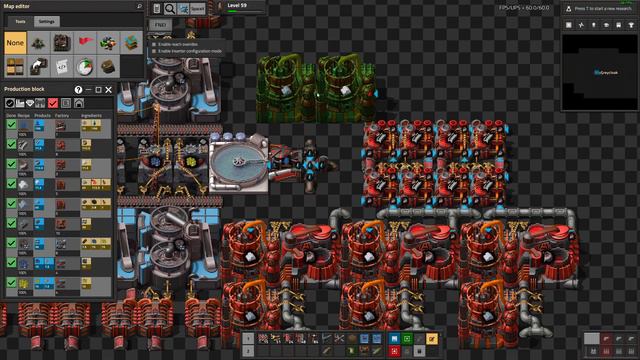The width and height of the screenshot is (640, 360).
Task: Toggle Done checkbox in the third recipe row
Action: pyautogui.click(x=11, y=164)
